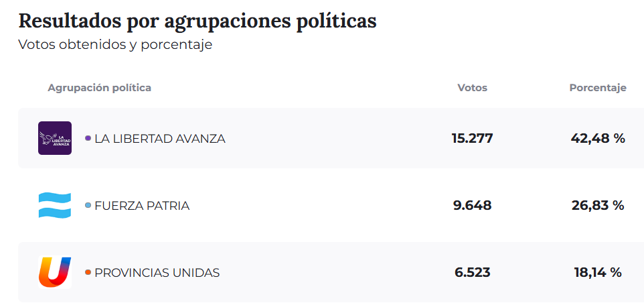Click the blue dot beside Fuerza Patria
Viewport: 644px width, 303px height.
[x=88, y=205]
